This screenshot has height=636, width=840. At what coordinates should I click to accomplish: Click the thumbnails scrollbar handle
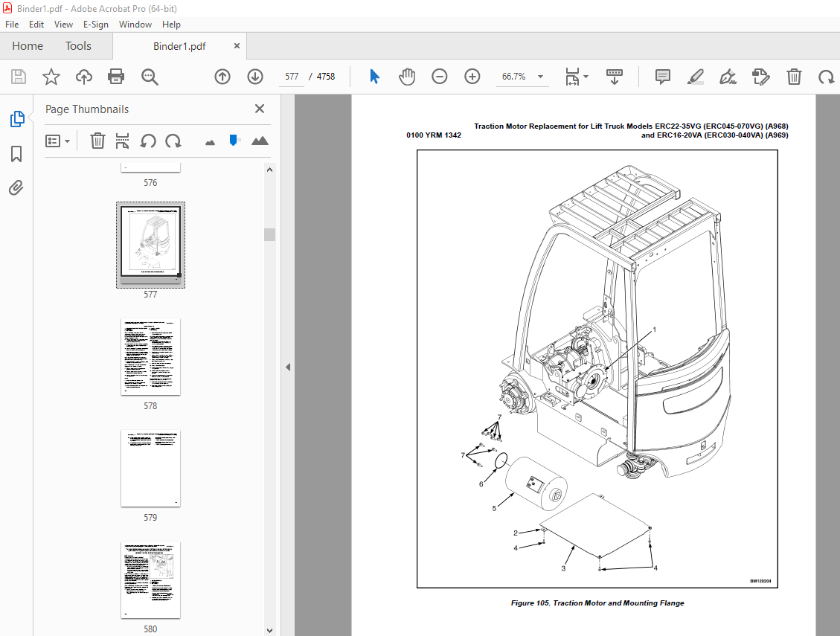coord(269,234)
